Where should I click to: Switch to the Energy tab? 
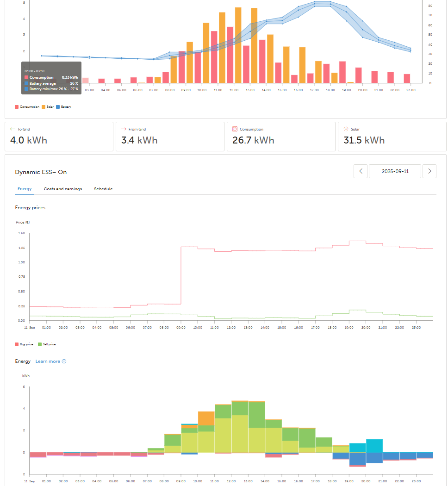(25, 189)
